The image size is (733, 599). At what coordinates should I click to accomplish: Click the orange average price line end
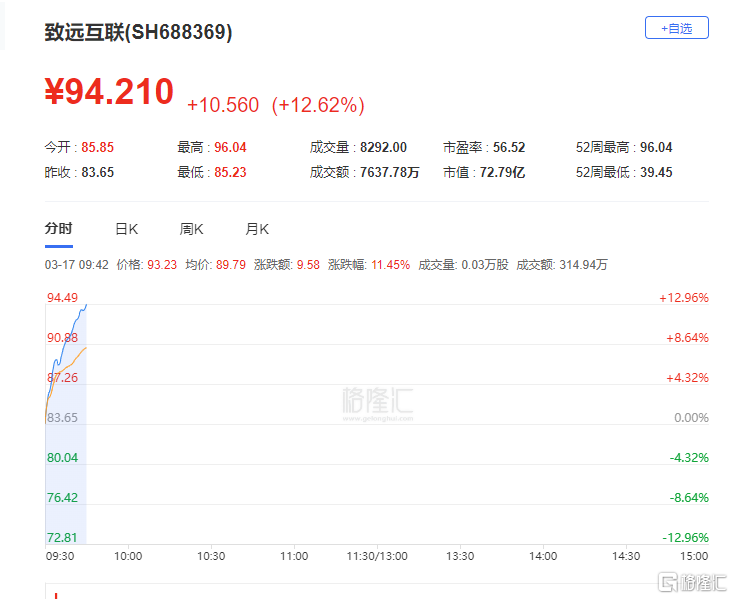point(86,347)
